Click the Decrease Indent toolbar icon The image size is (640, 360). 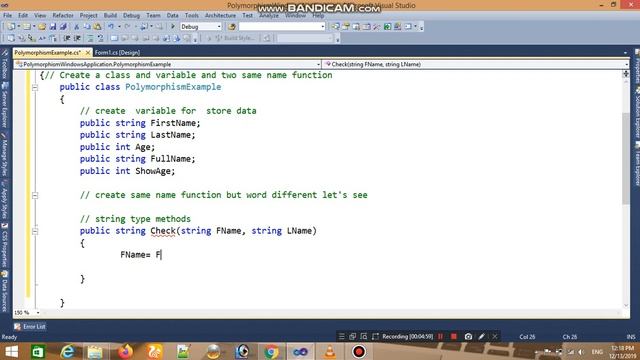point(67,38)
